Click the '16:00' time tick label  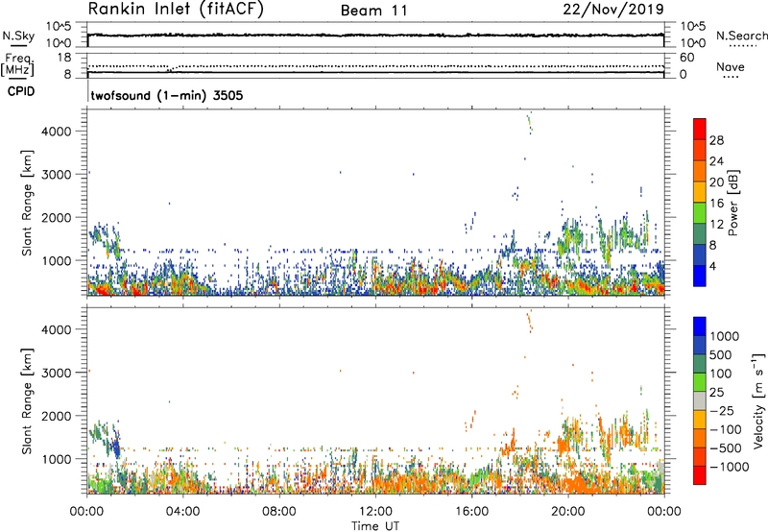coord(471,512)
